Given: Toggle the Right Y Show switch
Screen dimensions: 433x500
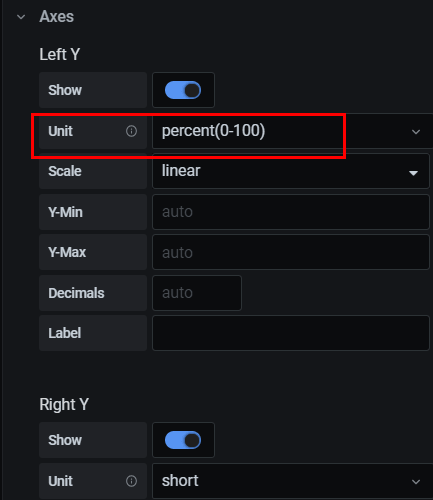Looking at the screenshot, I should (x=183, y=440).
